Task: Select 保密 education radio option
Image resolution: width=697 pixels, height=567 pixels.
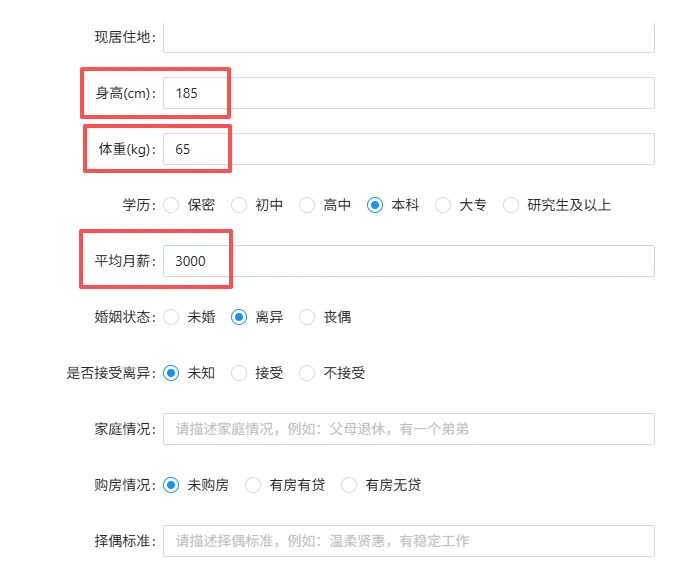Action: (x=171, y=205)
